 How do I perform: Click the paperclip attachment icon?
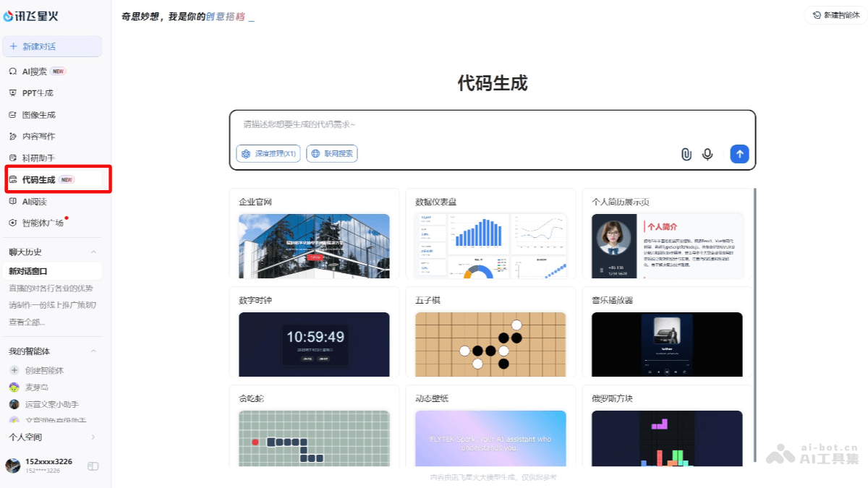click(x=686, y=154)
